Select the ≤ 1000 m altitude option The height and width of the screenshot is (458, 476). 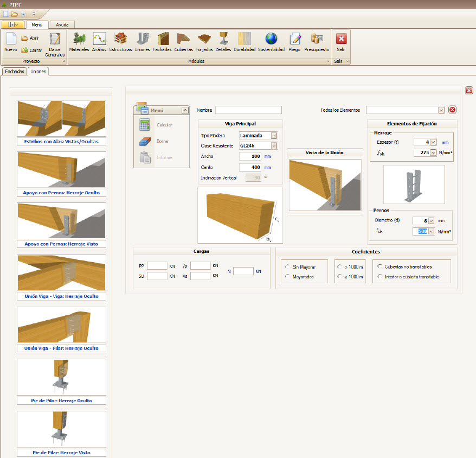(x=339, y=277)
